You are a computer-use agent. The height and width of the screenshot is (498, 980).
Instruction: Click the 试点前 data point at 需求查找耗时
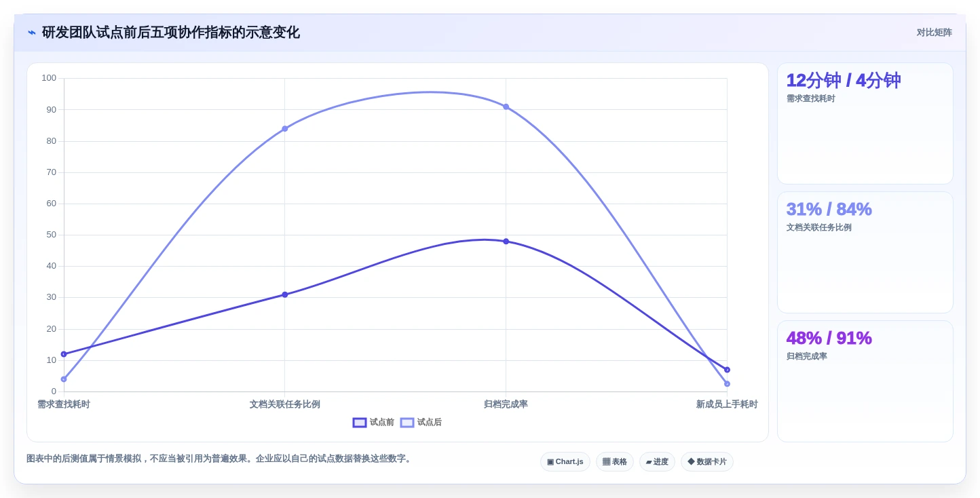(64, 354)
